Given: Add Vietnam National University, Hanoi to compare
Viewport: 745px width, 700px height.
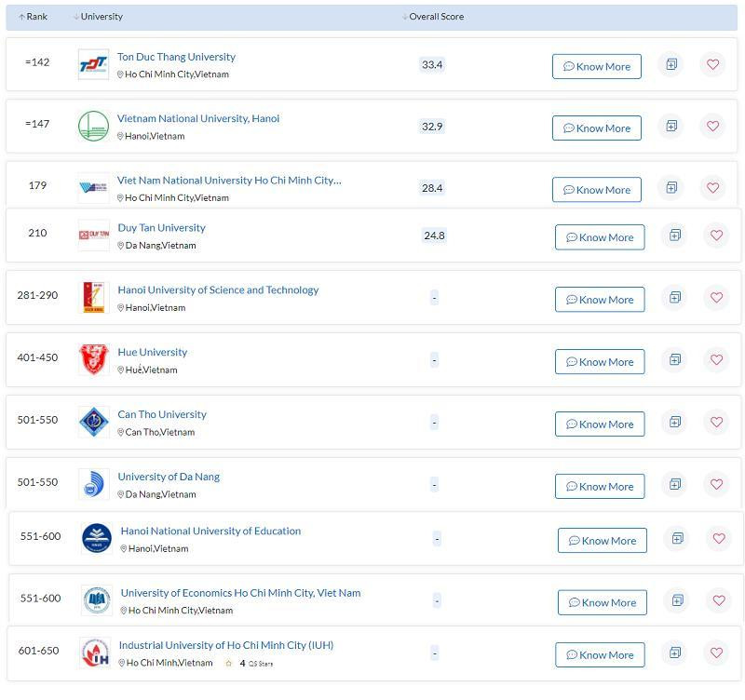Looking at the screenshot, I should point(670,126).
